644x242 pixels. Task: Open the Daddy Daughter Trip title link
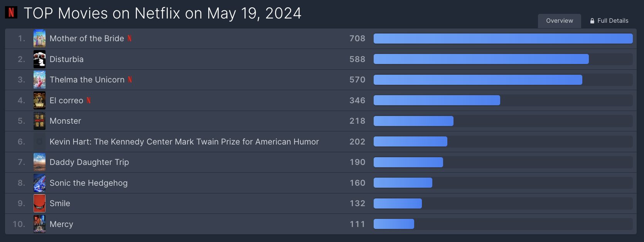[89, 162]
